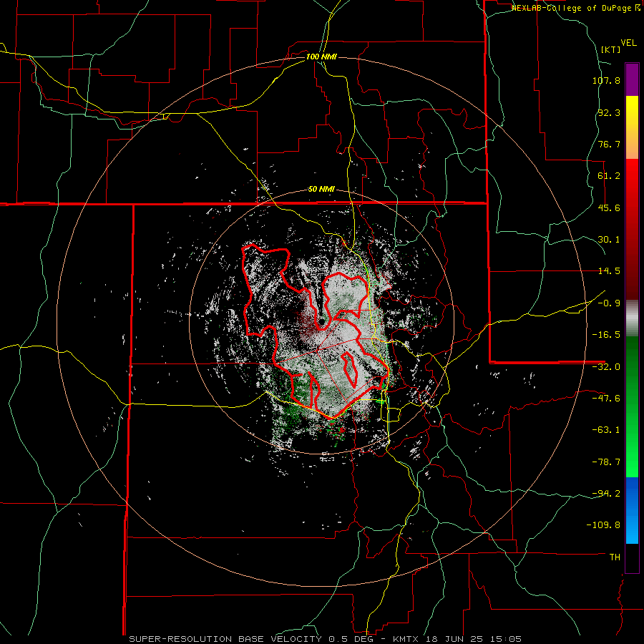Viewport: 644px width, 644px height.
Task: Click the -47.6 scale value
Action: [606, 399]
